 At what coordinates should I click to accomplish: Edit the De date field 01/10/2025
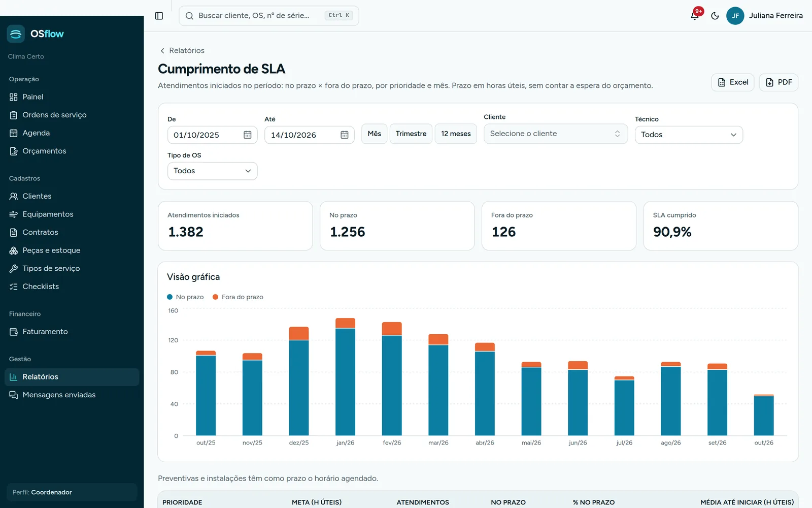(x=212, y=135)
